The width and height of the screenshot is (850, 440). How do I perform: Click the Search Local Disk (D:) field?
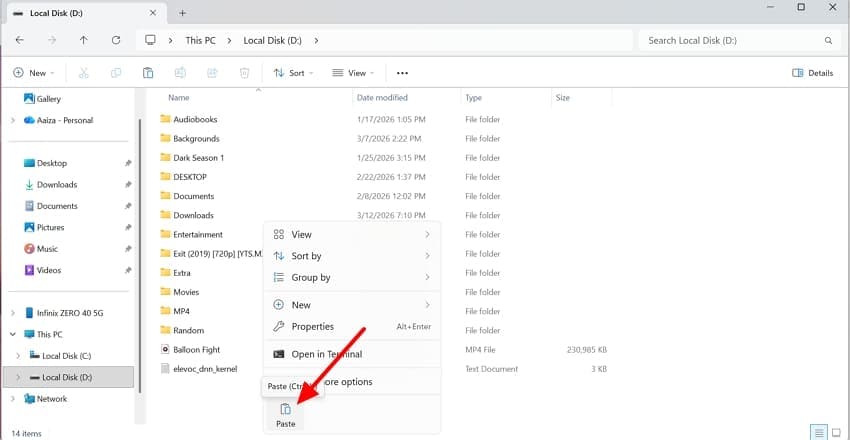click(x=739, y=40)
